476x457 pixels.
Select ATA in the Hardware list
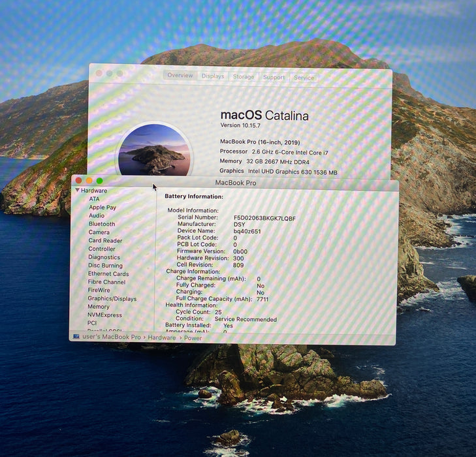pos(94,198)
